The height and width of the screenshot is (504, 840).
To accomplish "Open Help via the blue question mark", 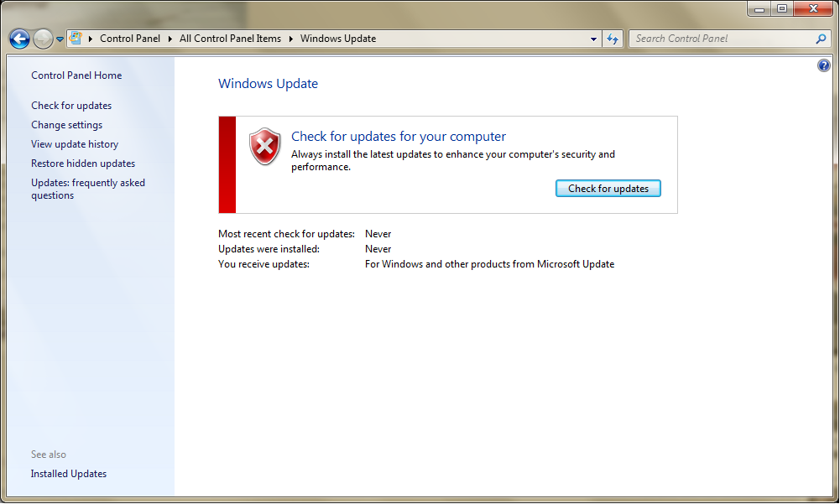I will click(823, 65).
